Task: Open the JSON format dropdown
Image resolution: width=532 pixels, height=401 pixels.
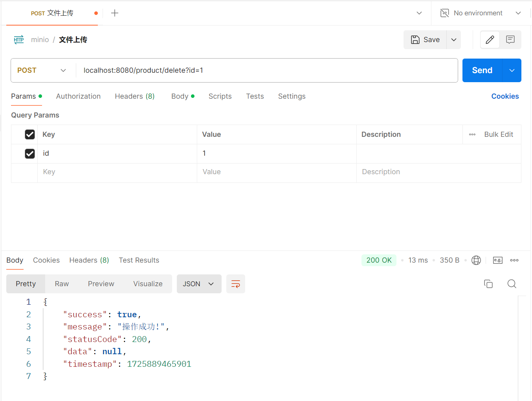Action: pyautogui.click(x=199, y=284)
